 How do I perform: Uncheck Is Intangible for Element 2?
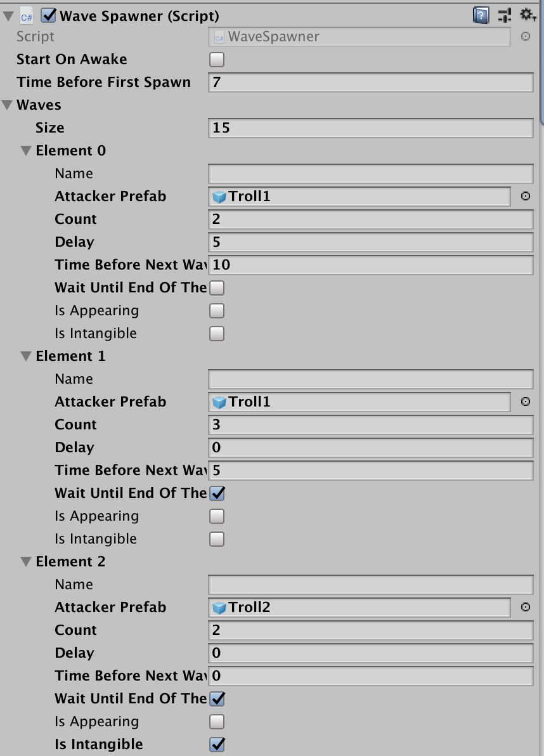pos(217,744)
